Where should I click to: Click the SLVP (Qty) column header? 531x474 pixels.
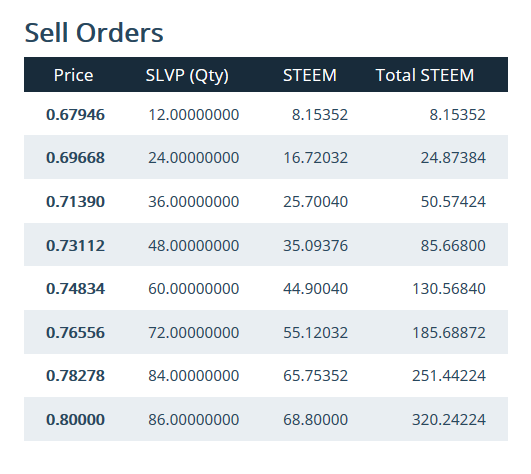(187, 76)
